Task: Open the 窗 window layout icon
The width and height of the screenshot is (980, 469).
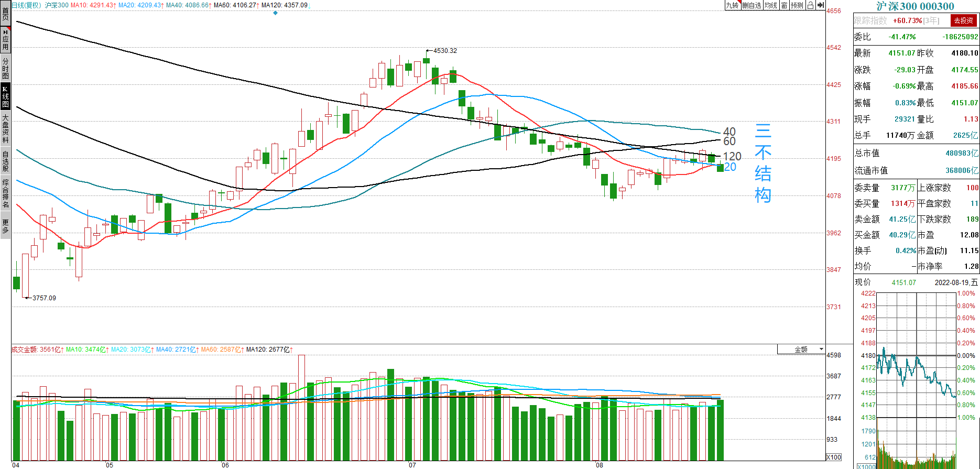Action: point(784,5)
